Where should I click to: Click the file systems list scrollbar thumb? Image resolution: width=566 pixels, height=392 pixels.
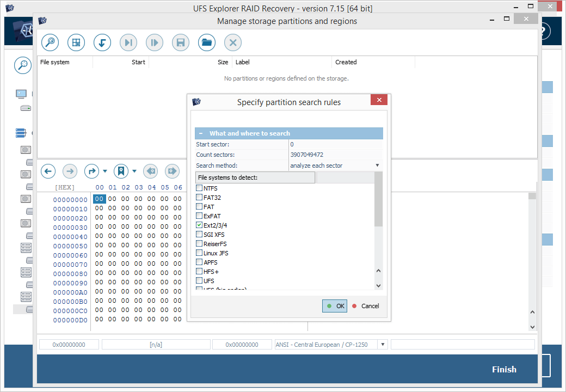pos(378,199)
